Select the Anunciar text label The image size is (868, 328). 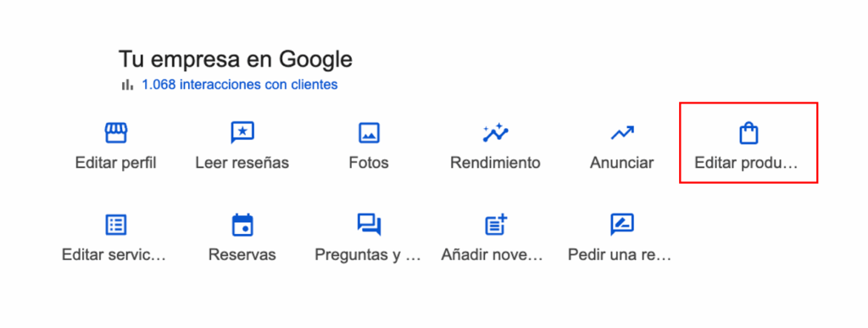click(621, 164)
